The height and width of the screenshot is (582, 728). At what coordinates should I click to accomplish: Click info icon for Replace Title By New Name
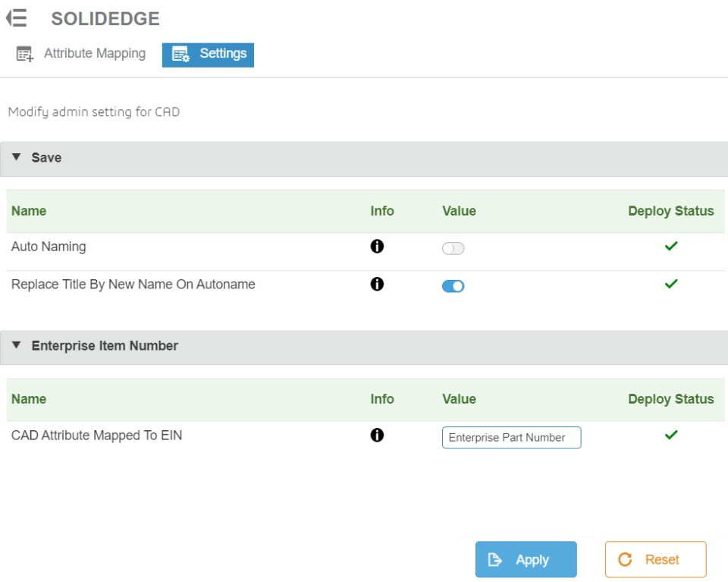[377, 285]
